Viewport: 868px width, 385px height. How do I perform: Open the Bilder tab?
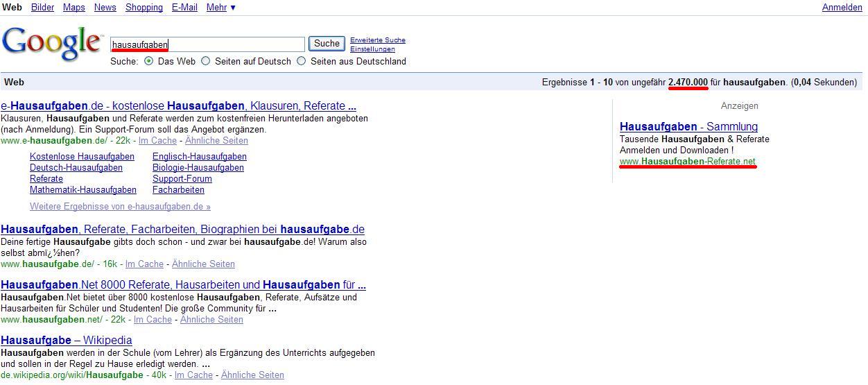tap(42, 7)
